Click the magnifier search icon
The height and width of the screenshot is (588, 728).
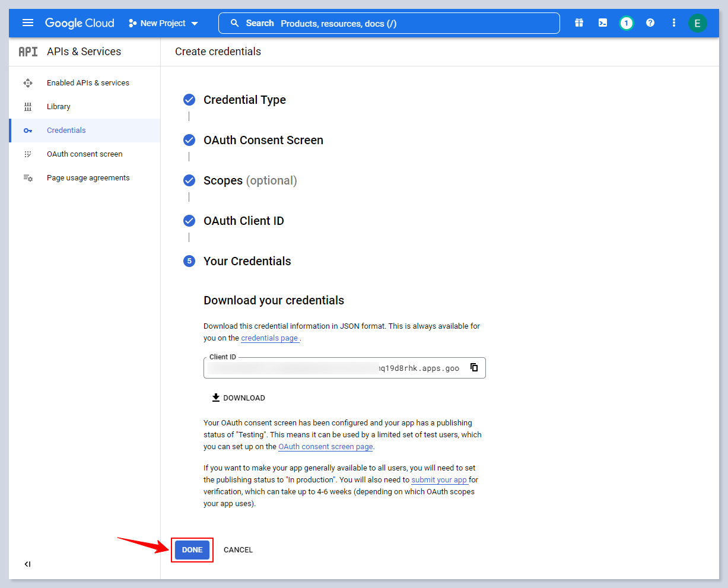pyautogui.click(x=235, y=23)
